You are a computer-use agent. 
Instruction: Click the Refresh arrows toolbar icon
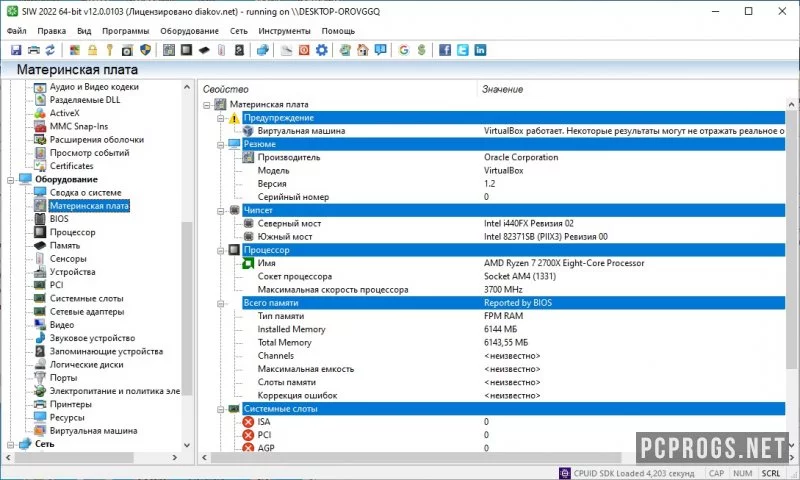click(50, 50)
